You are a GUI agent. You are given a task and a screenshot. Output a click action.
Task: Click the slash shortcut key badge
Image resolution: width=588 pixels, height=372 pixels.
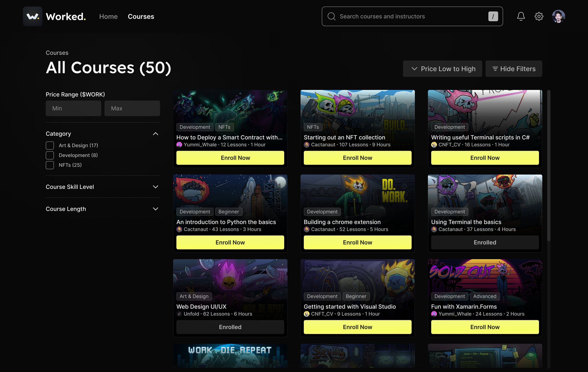pyautogui.click(x=493, y=16)
